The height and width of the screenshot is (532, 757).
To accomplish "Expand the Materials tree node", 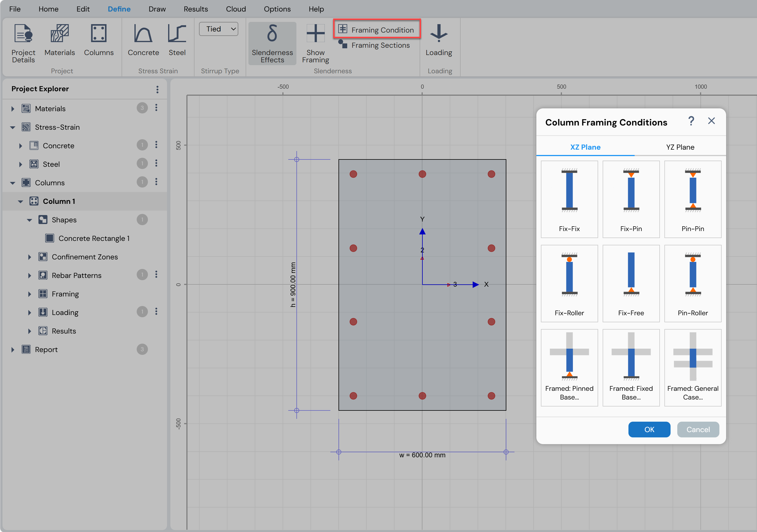I will click(x=13, y=109).
